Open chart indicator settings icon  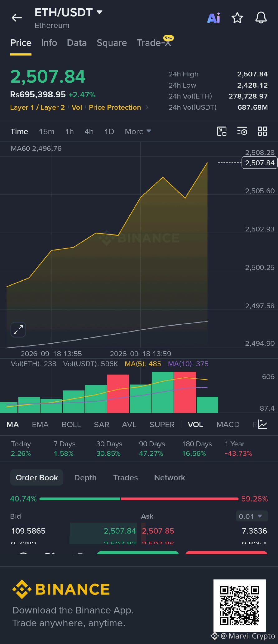[242, 131]
